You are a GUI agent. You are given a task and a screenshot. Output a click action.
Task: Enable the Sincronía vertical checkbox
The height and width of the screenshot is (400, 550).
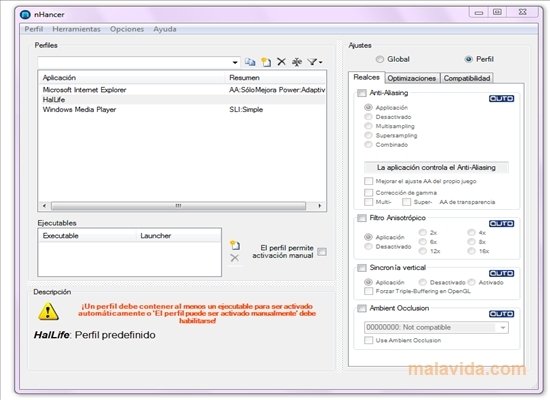[361, 268]
